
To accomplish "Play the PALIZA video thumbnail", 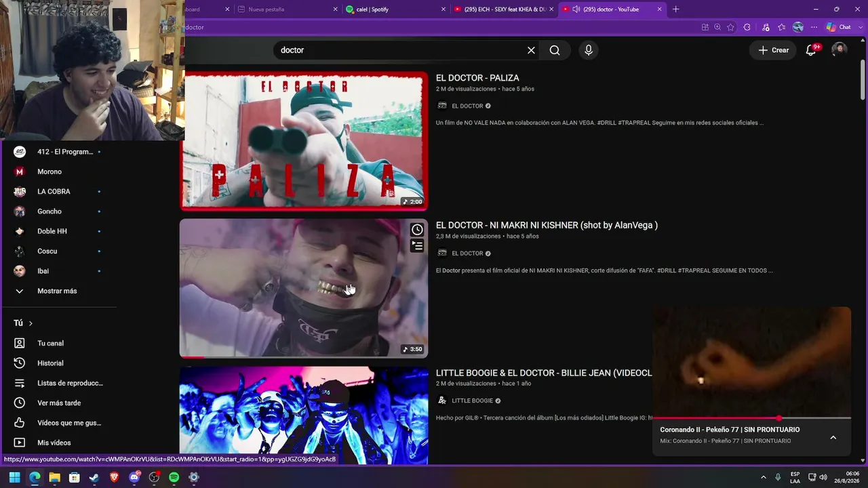I will 304,141.
